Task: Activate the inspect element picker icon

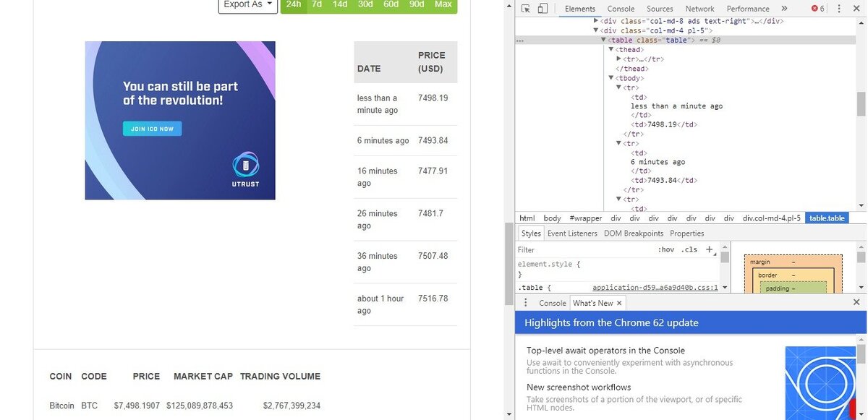Action: coord(524,9)
